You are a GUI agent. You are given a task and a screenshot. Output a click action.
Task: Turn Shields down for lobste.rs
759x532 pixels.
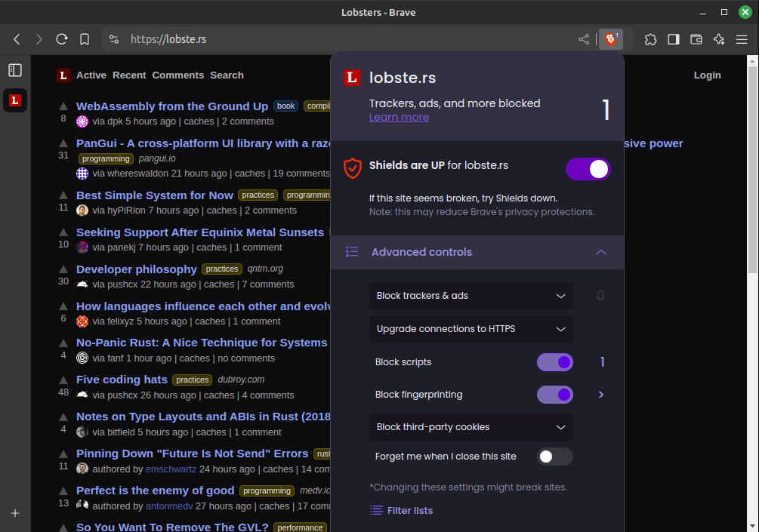pyautogui.click(x=588, y=169)
